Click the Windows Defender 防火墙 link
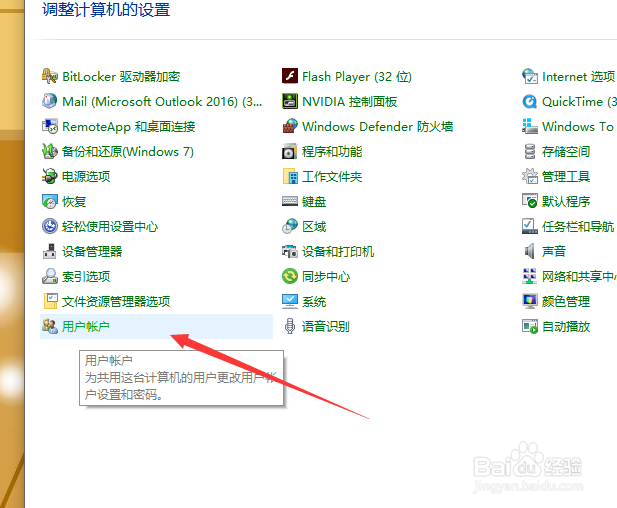The width and height of the screenshot is (617, 508). pos(377,127)
